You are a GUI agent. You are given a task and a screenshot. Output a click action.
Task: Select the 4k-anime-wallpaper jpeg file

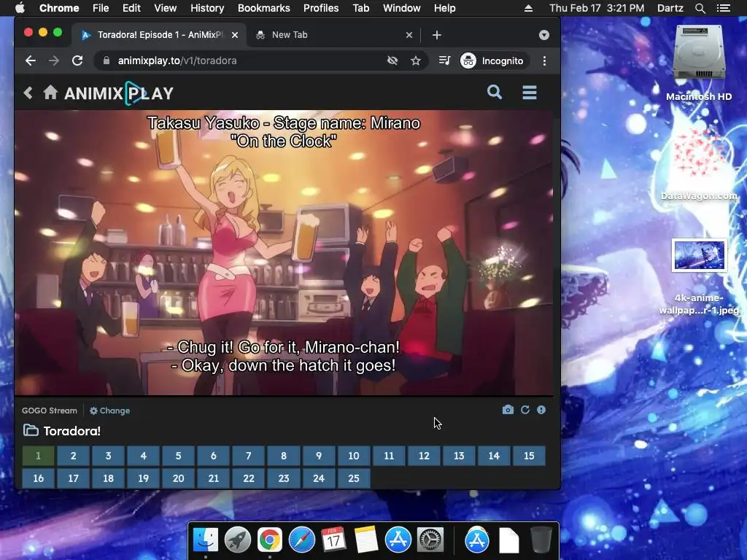coord(700,276)
